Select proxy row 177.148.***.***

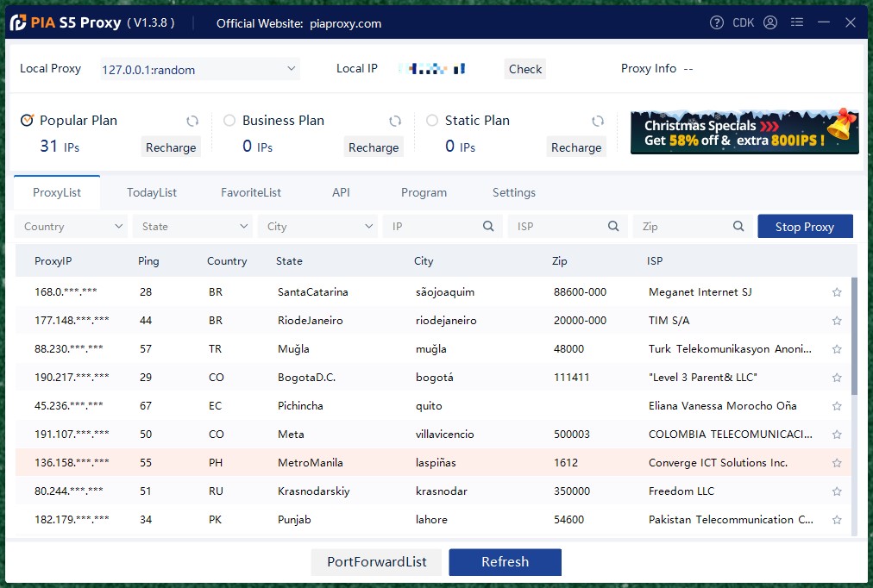point(433,321)
